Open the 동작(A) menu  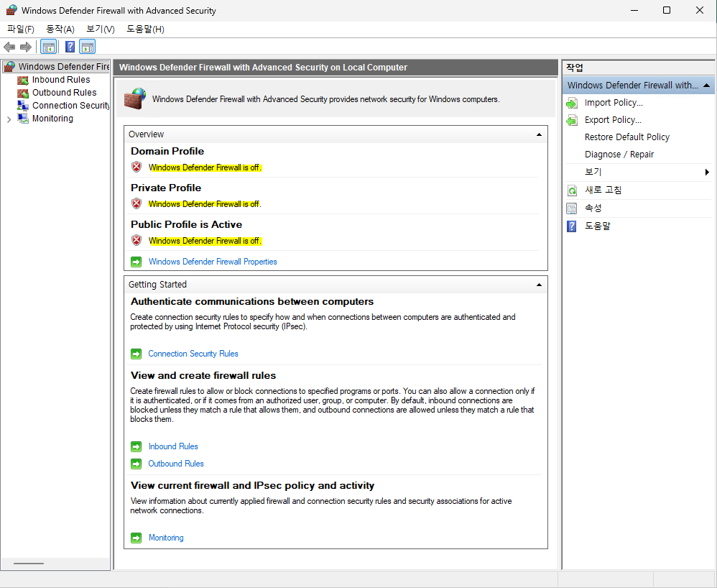click(60, 29)
